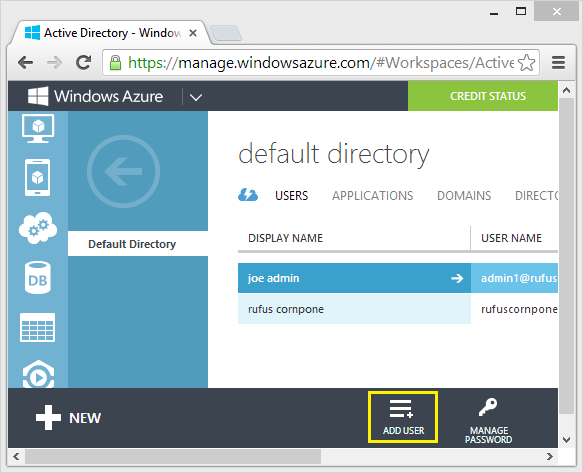Open a new browser tab

pyautogui.click(x=226, y=33)
